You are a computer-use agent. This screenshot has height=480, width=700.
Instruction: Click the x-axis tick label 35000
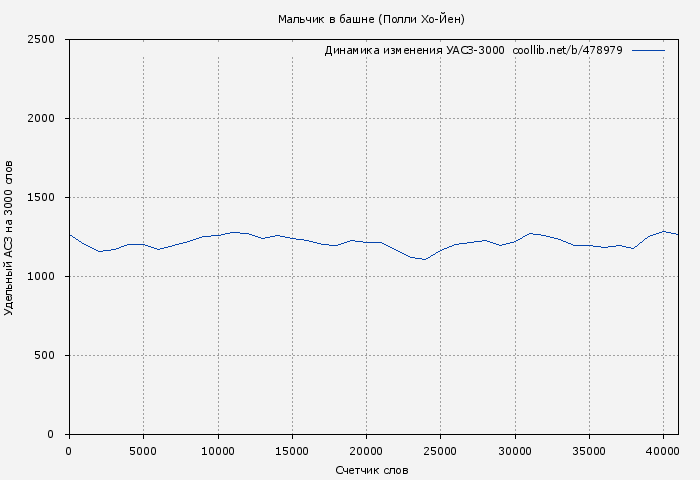point(589,451)
